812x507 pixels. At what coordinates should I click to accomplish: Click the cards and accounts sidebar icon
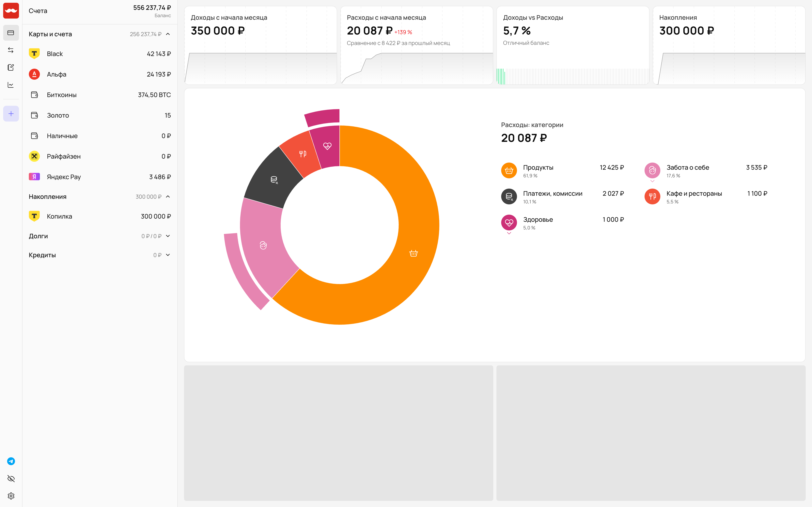[x=11, y=33]
